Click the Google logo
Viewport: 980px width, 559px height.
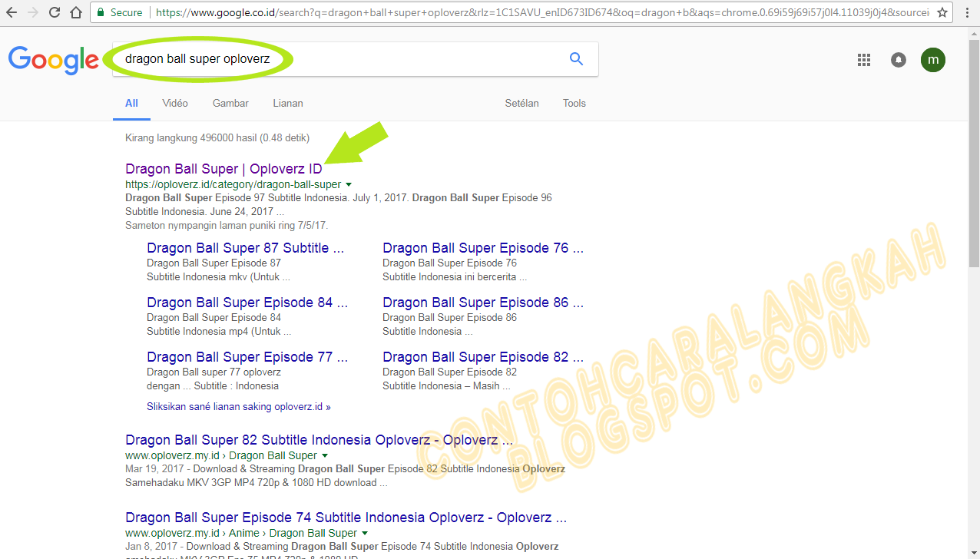(x=54, y=60)
